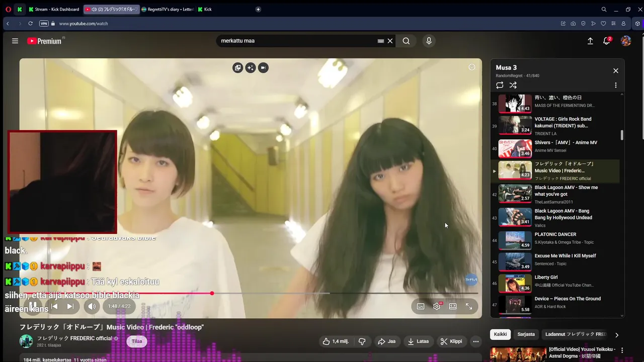
Task: Select the Ladannut filter chip
Action: click(576, 334)
